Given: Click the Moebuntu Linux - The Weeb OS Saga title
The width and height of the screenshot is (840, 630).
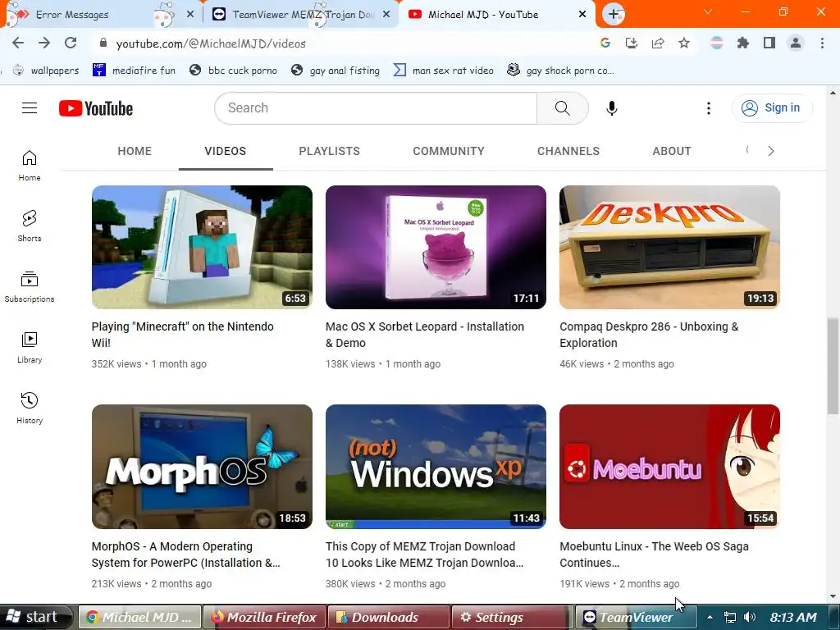Looking at the screenshot, I should 654,555.
